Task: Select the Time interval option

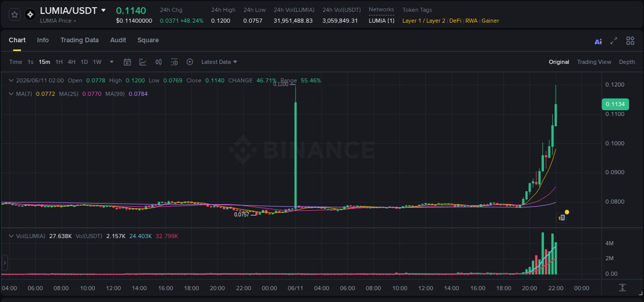Action: pos(15,62)
